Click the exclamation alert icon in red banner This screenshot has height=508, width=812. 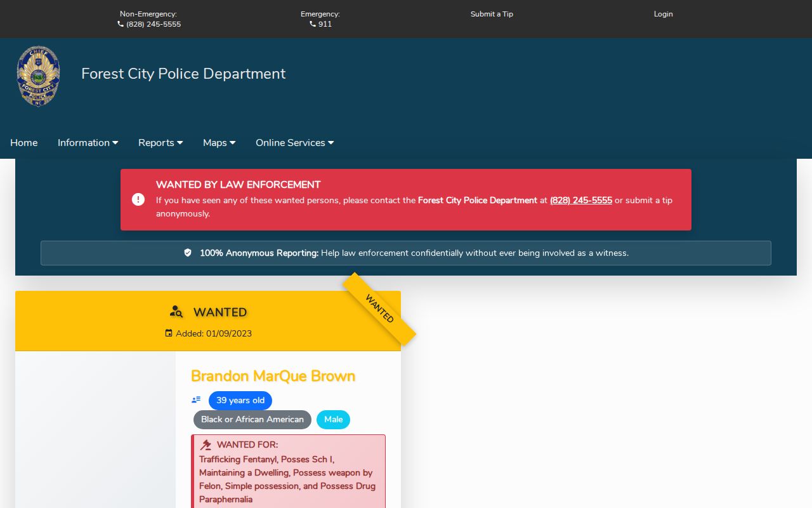click(138, 199)
